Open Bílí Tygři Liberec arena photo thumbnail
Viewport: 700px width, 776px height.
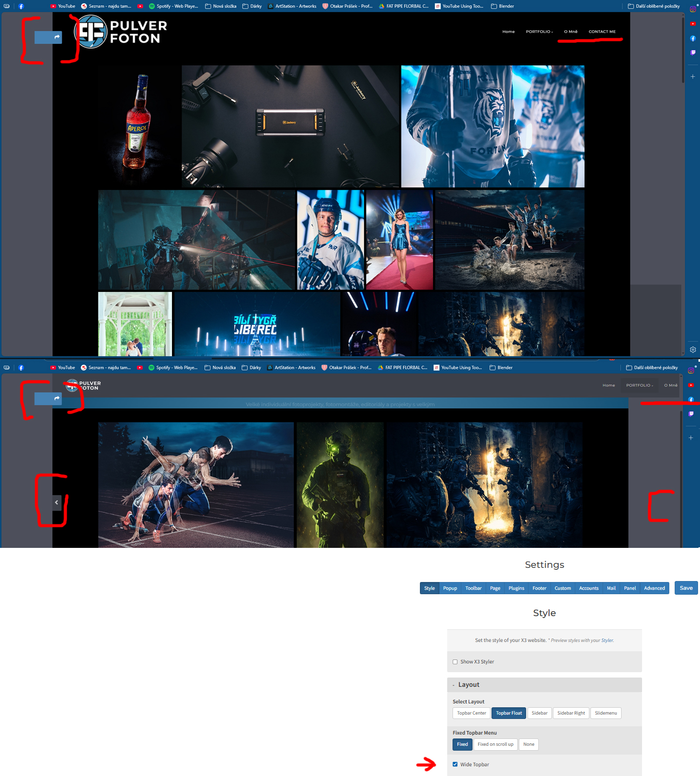[x=257, y=324]
